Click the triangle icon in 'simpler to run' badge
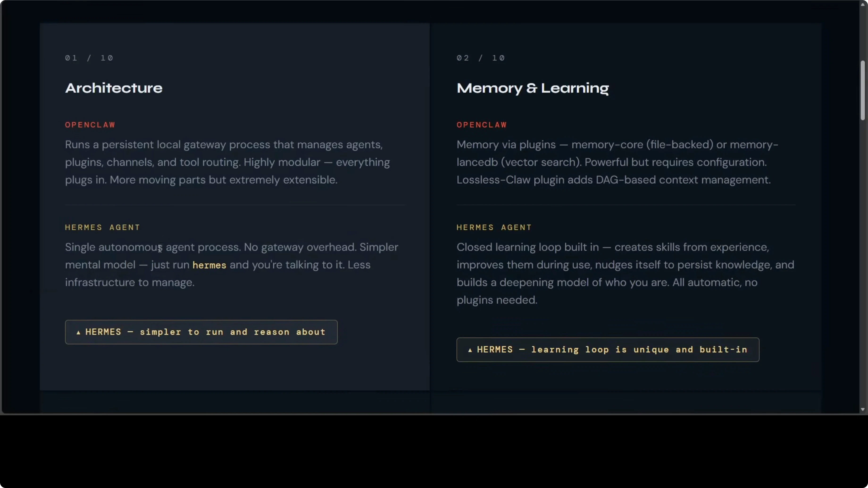The height and width of the screenshot is (488, 868). (79, 333)
